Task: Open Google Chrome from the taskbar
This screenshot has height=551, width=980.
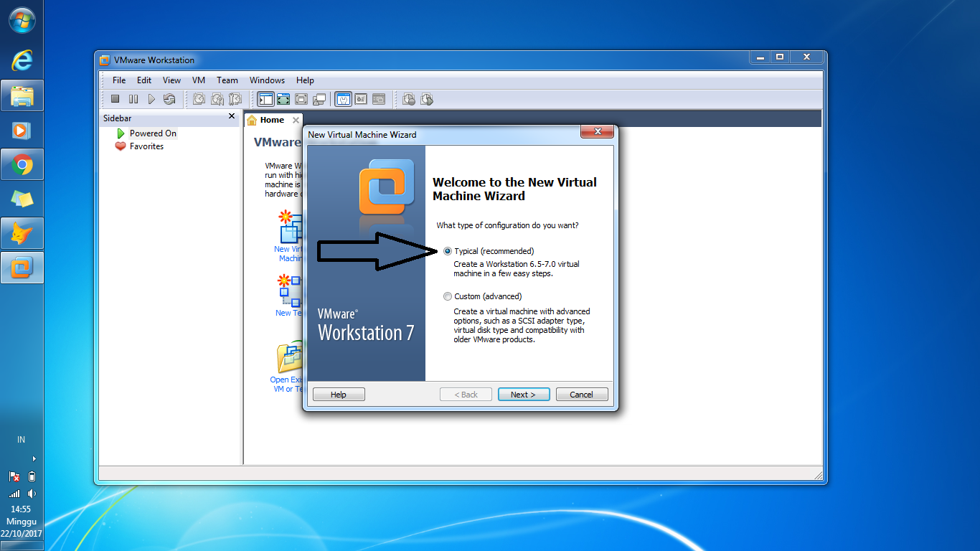Action: (22, 164)
